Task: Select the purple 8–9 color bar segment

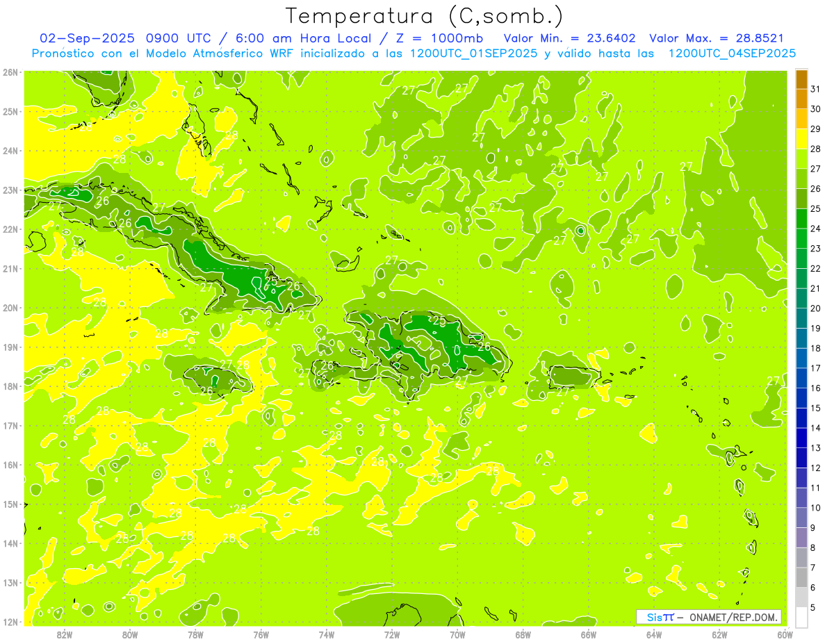Action: pyautogui.click(x=801, y=538)
